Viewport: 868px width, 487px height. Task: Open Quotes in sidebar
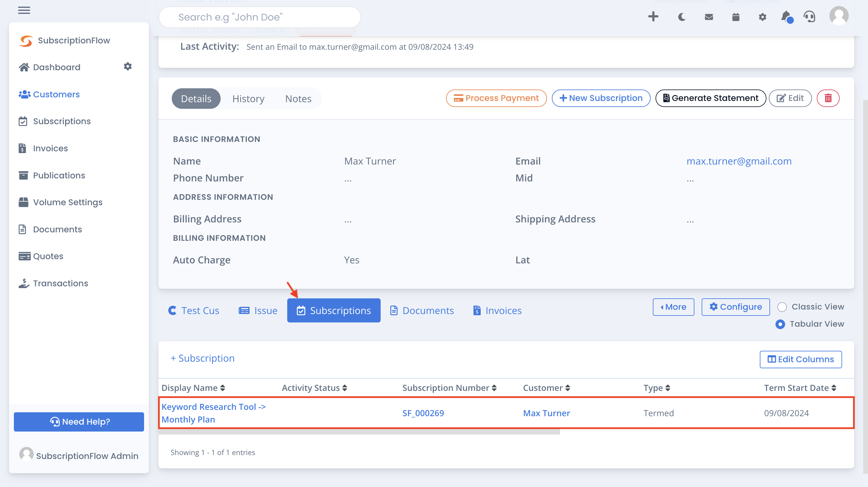[41, 256]
